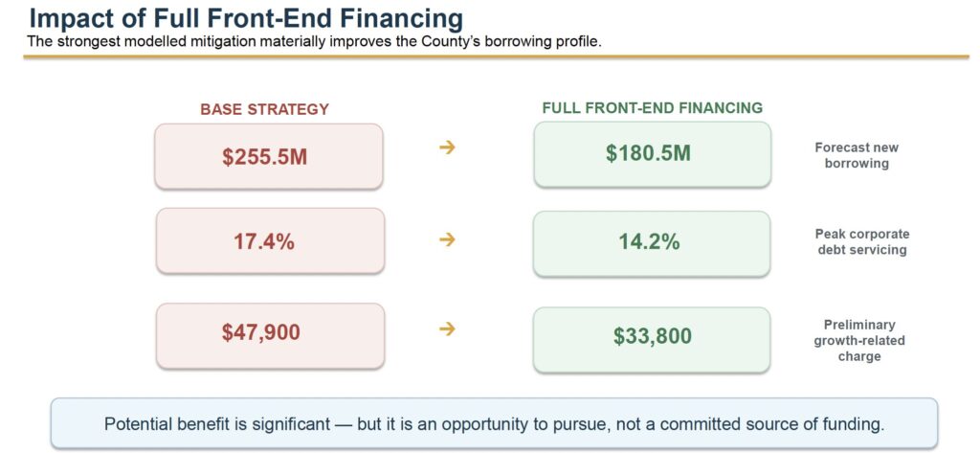Click the $33,800 value text

click(652, 336)
